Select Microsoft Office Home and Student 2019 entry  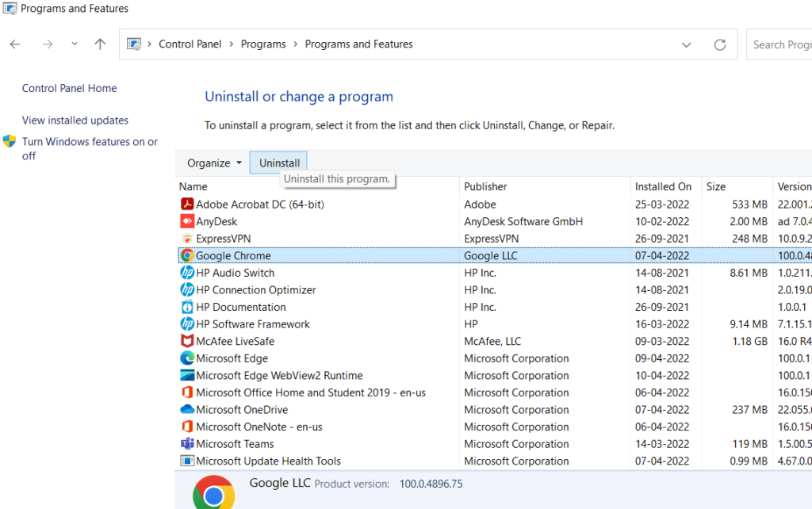coord(311,392)
